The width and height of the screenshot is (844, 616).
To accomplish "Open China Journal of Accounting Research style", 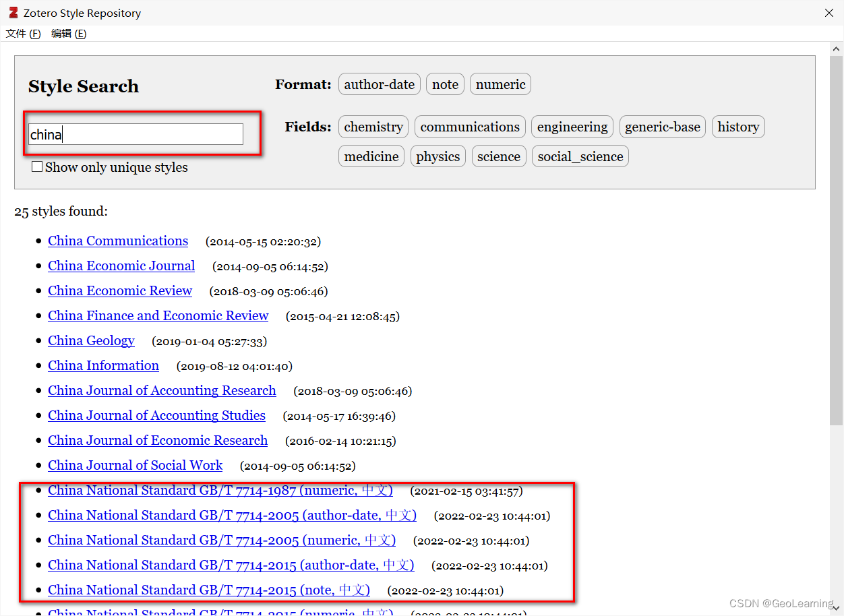I will (162, 390).
